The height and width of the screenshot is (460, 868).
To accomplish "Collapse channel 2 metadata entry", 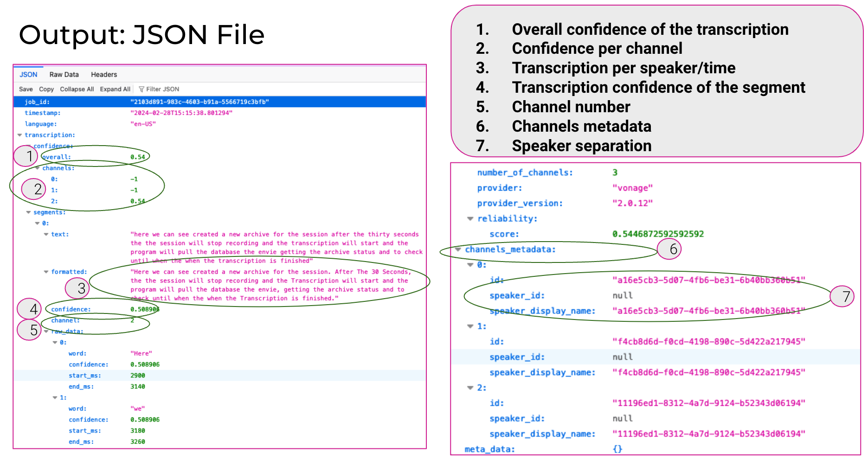I will [x=470, y=388].
